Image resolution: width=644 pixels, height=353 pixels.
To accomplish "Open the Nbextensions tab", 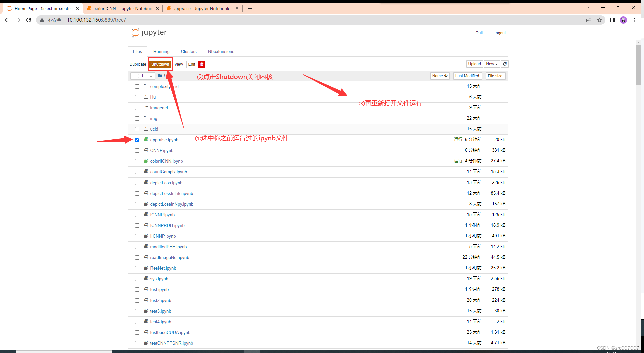I will (221, 51).
